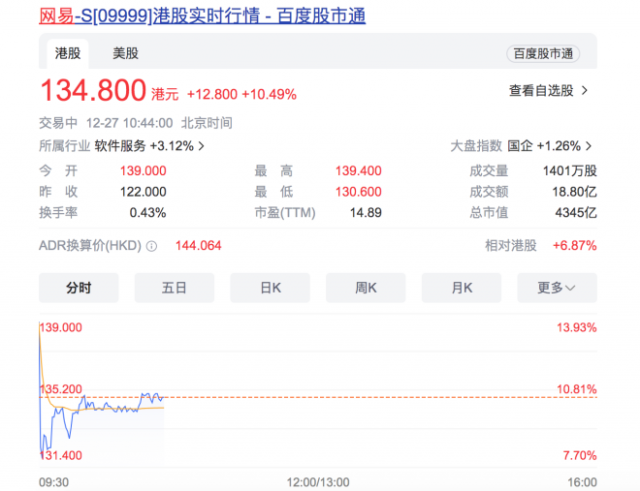
Task: Click the 昨收 value 122.000
Action: click(x=143, y=192)
